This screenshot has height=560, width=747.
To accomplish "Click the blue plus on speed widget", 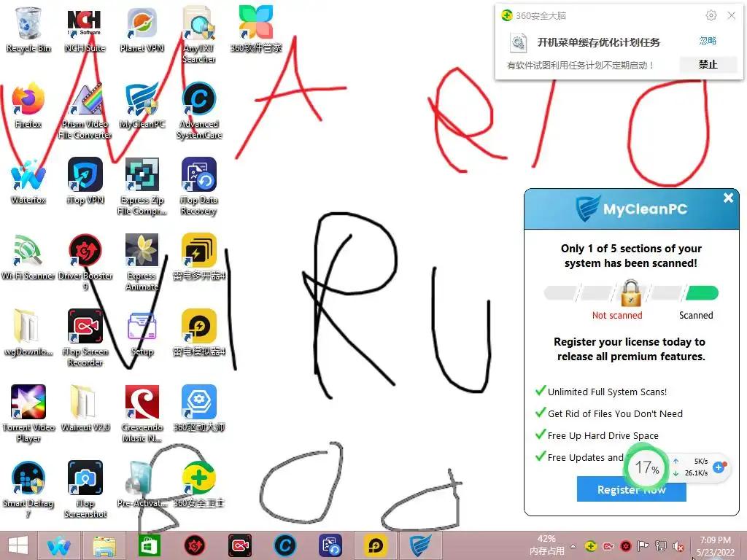I will click(719, 467).
